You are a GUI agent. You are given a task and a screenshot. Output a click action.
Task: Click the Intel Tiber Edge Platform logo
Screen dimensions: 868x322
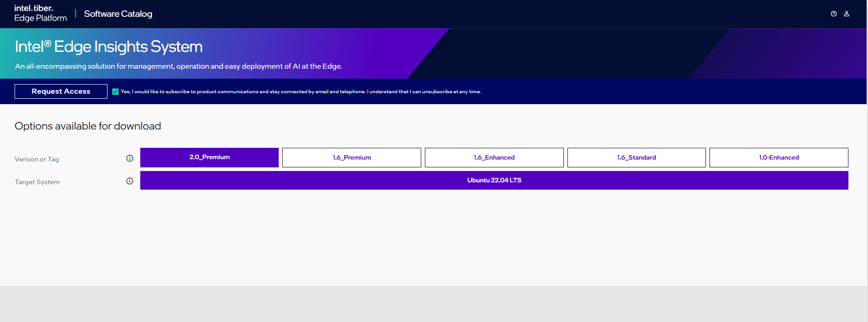click(41, 13)
